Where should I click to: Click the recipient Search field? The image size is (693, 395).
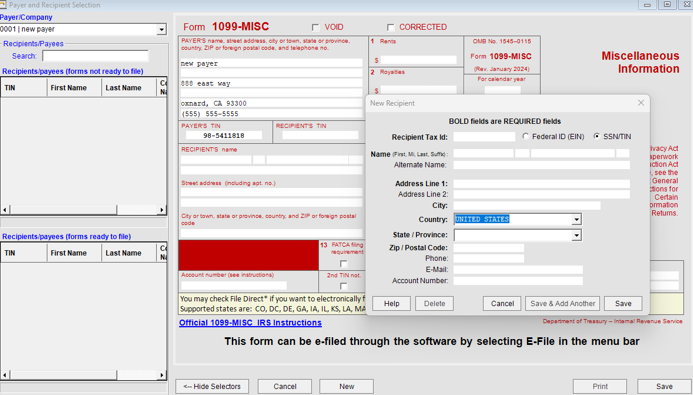[x=95, y=56]
